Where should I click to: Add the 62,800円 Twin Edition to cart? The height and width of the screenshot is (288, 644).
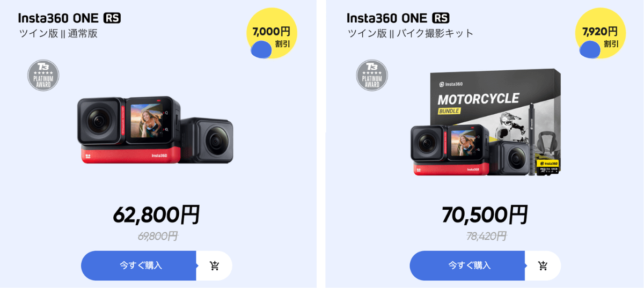pyautogui.click(x=215, y=265)
